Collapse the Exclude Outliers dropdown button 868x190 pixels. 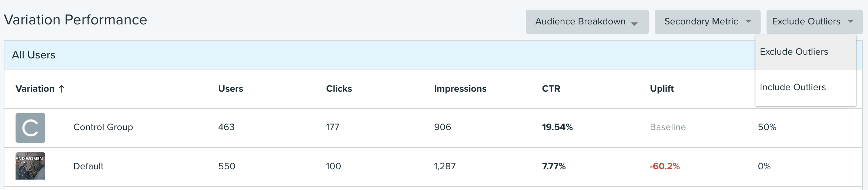815,22
